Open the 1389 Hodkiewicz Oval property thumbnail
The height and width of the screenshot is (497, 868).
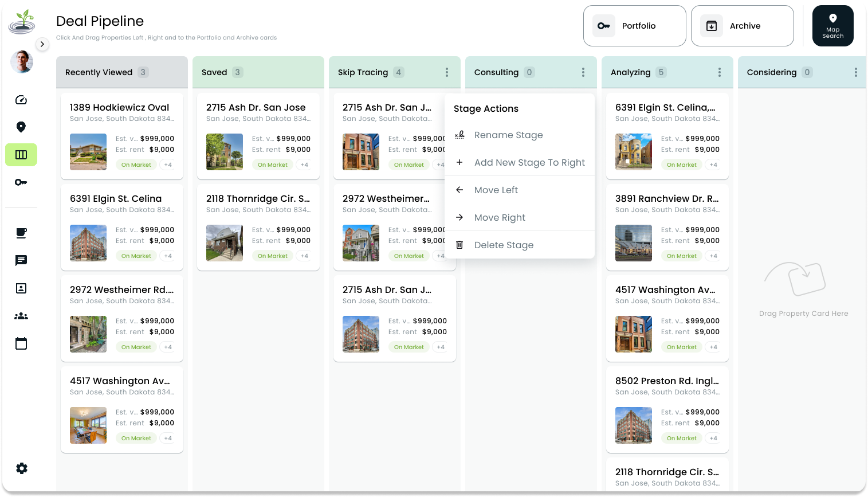coord(88,152)
